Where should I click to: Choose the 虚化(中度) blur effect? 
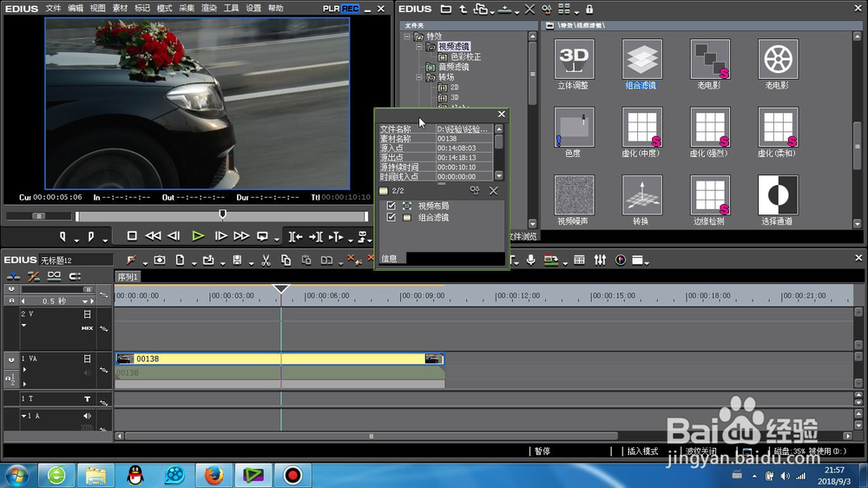(x=641, y=128)
